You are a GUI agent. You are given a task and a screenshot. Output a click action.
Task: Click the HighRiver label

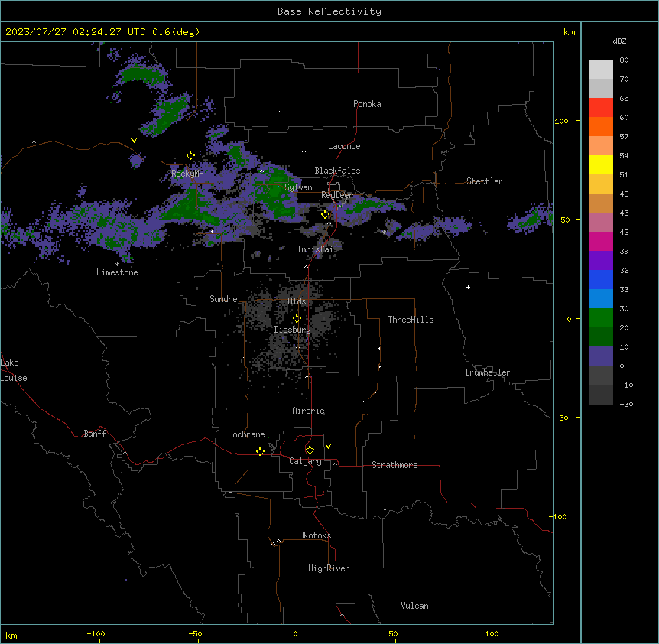[329, 568]
